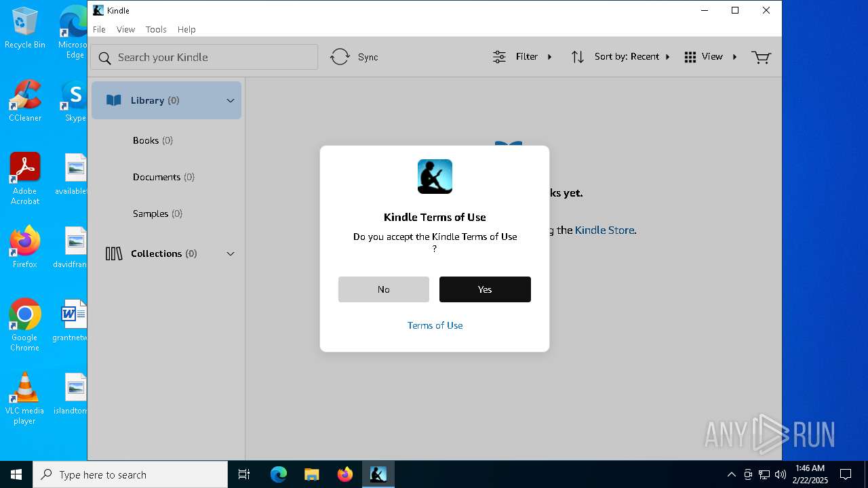The width and height of the screenshot is (868, 488).
Task: Open the Tools menu
Action: (156, 29)
